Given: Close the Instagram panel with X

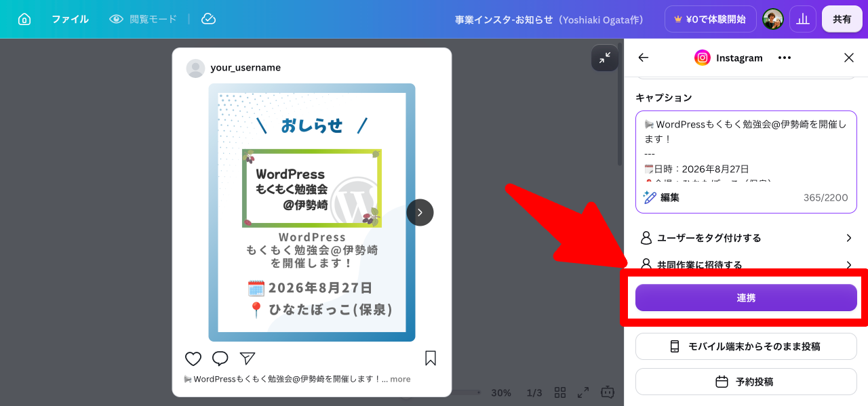Looking at the screenshot, I should point(849,58).
